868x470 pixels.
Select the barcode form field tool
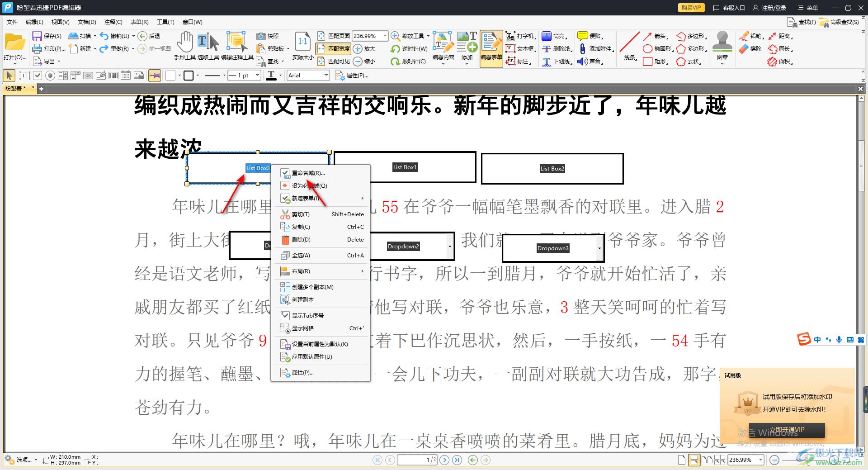pos(113,76)
